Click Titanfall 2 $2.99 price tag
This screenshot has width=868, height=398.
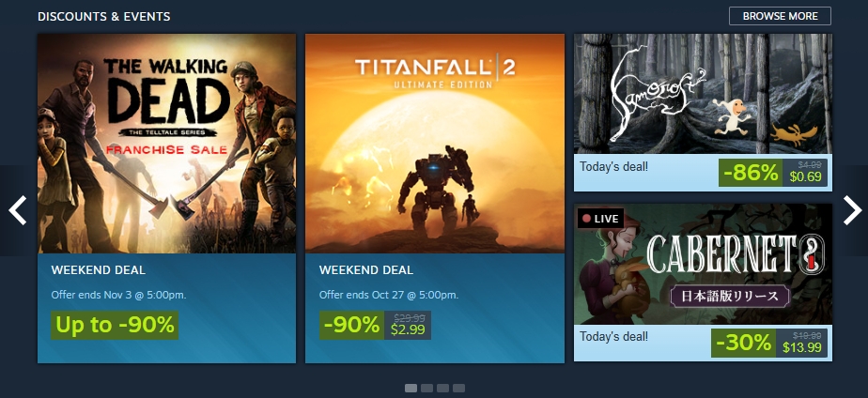coord(408,325)
